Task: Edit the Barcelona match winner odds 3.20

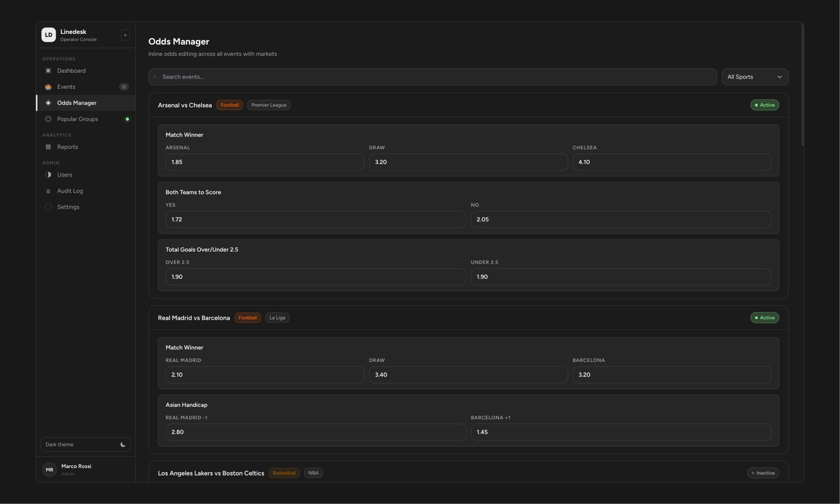Action: pyautogui.click(x=672, y=375)
